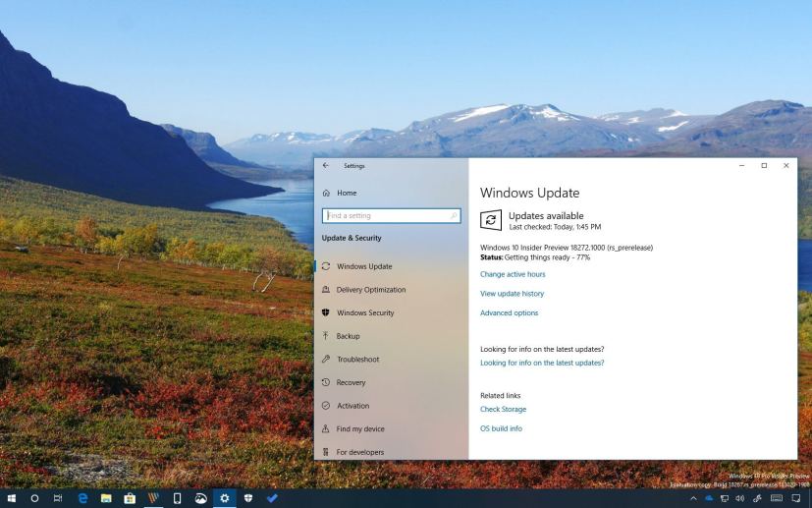
Task: Click the search magnifier in the search box
Action: (453, 215)
